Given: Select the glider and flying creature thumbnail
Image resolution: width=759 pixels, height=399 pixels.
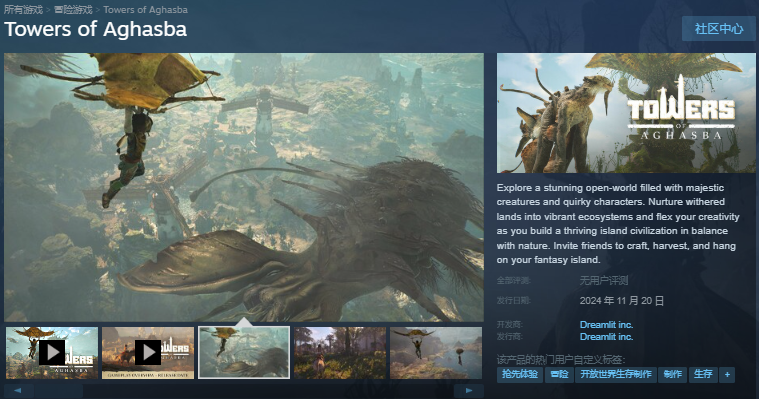Looking at the screenshot, I should [x=244, y=353].
